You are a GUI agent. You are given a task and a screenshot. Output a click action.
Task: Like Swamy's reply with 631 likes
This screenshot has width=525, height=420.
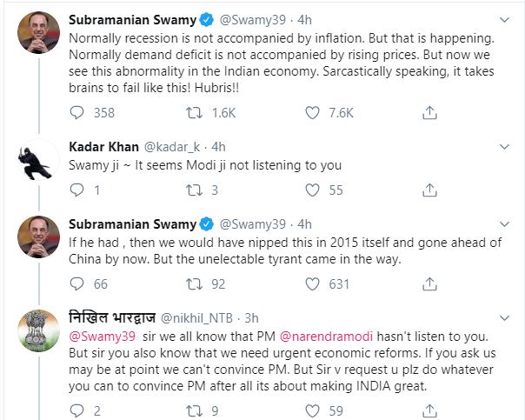pyautogui.click(x=314, y=283)
